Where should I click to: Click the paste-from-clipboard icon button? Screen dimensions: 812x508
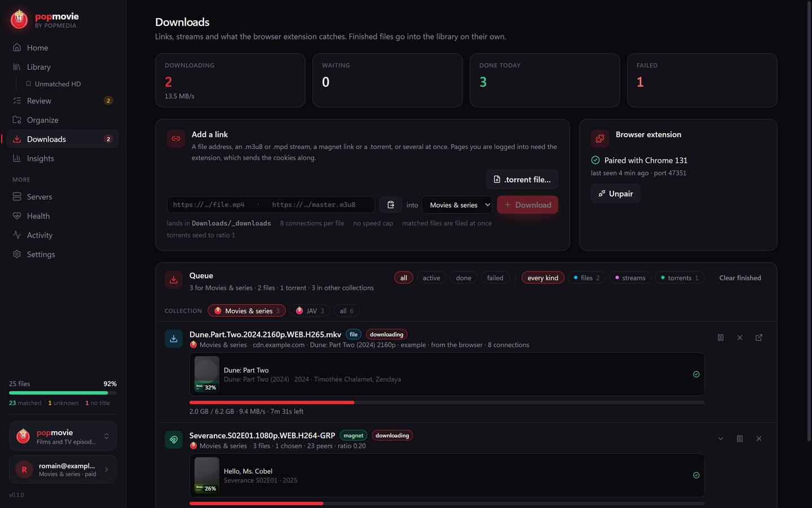click(x=390, y=205)
